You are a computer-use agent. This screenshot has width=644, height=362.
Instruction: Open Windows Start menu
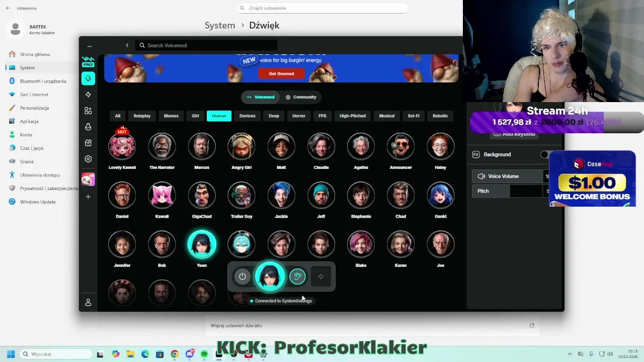click(11, 354)
